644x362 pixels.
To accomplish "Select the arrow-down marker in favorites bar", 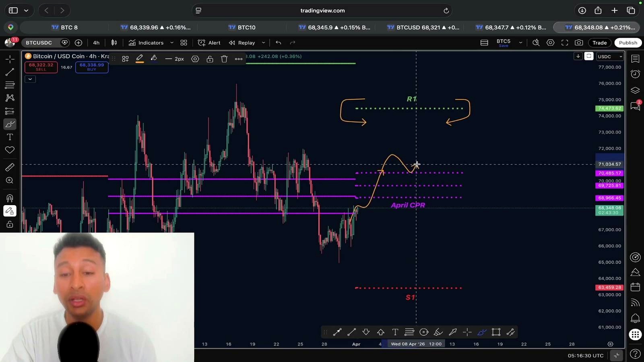I will click(366, 332).
